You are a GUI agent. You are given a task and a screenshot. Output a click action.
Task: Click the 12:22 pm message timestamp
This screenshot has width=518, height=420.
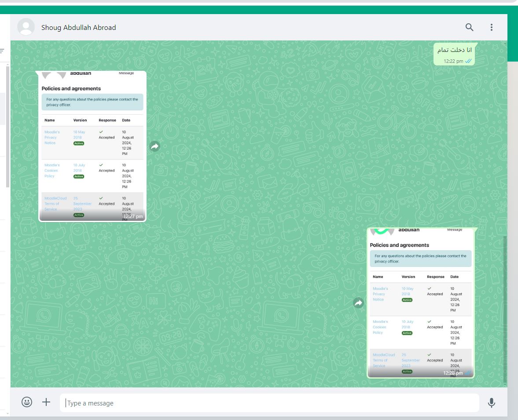(453, 61)
